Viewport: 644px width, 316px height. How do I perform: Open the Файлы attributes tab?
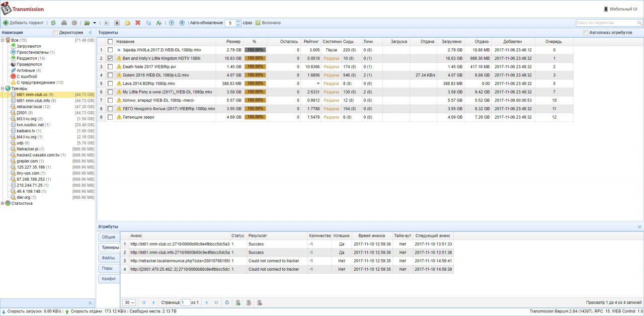tap(109, 258)
